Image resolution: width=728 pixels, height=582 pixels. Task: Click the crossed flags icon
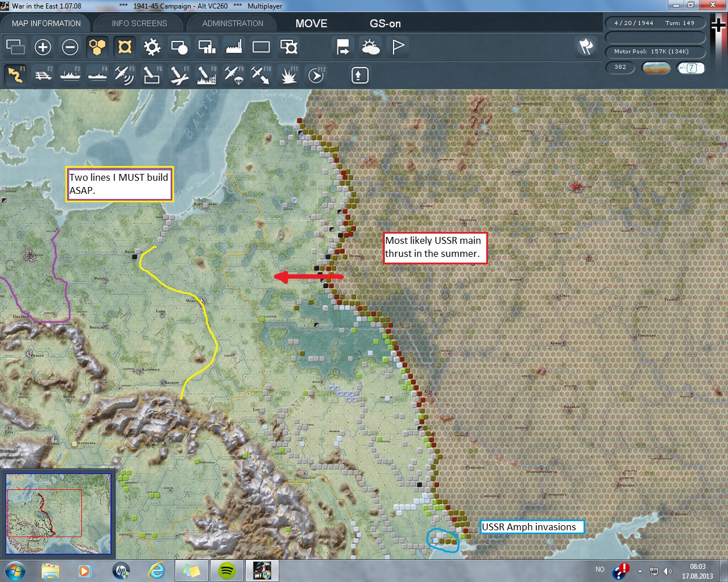click(x=586, y=47)
